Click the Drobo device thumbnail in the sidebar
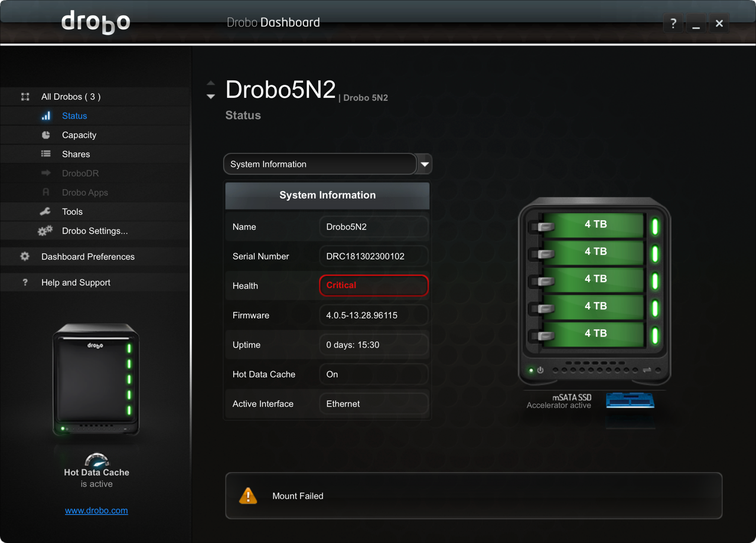756x543 pixels. (x=96, y=380)
